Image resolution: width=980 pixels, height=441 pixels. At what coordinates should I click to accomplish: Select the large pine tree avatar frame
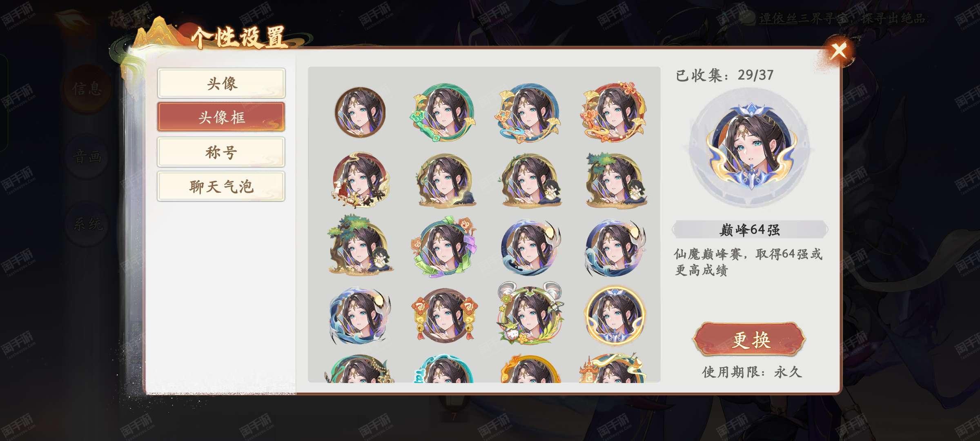click(x=360, y=245)
